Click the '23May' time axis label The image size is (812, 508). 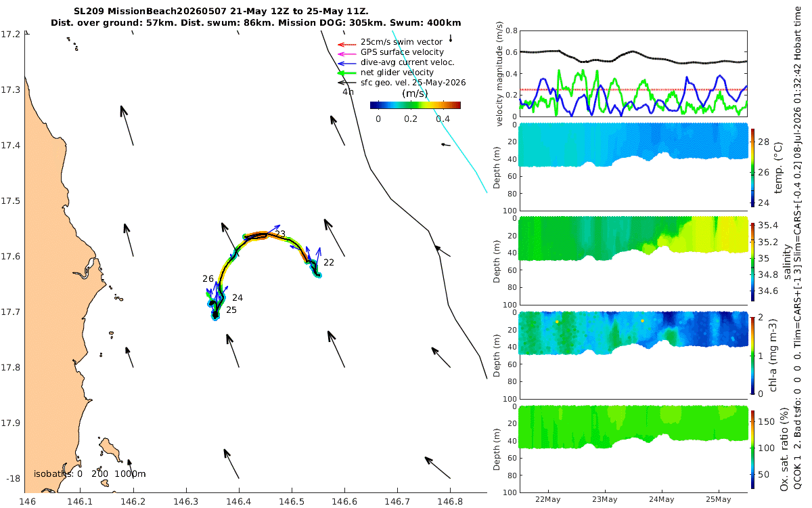(604, 499)
